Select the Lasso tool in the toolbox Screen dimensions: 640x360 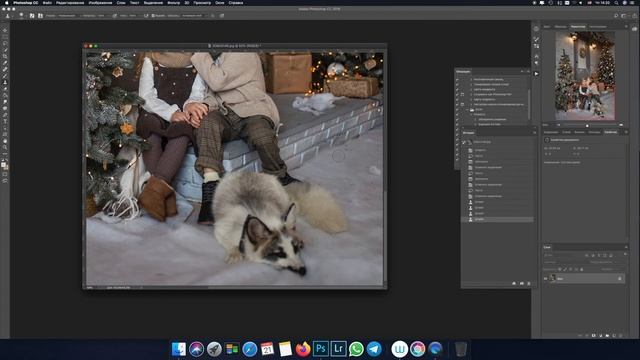pyautogui.click(x=5, y=43)
